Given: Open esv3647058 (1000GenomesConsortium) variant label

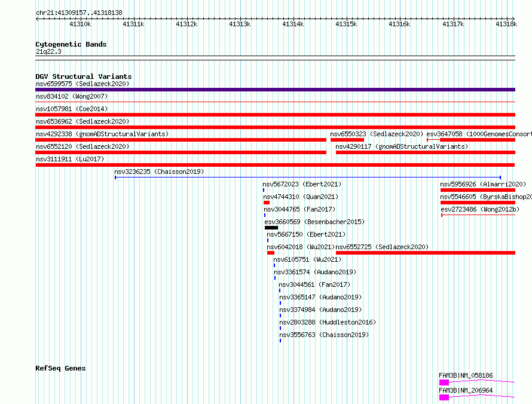Looking at the screenshot, I should (479, 134).
